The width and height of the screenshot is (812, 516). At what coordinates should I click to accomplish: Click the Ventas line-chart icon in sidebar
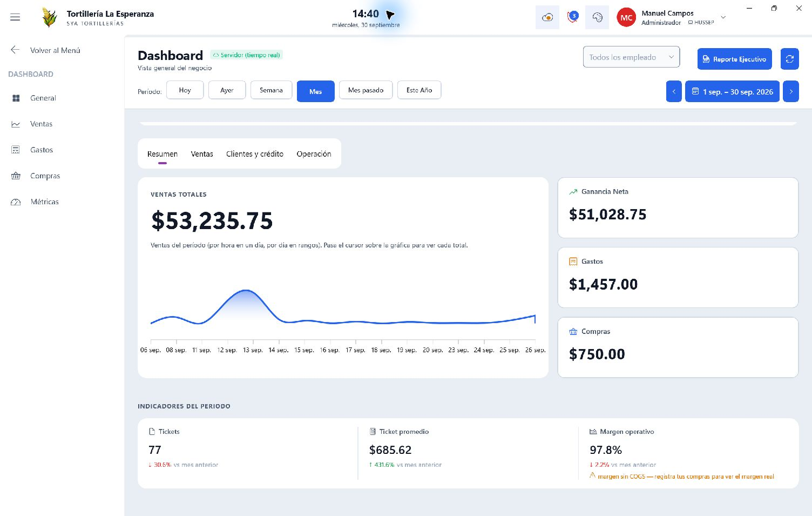16,124
